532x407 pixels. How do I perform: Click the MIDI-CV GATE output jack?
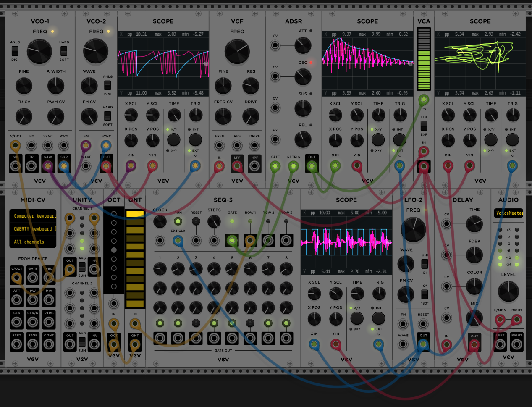pos(33,278)
